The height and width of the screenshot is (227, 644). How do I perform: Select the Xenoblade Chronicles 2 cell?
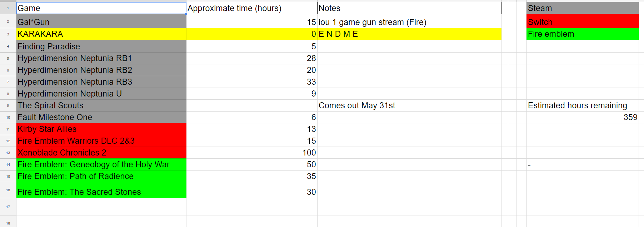101,153
